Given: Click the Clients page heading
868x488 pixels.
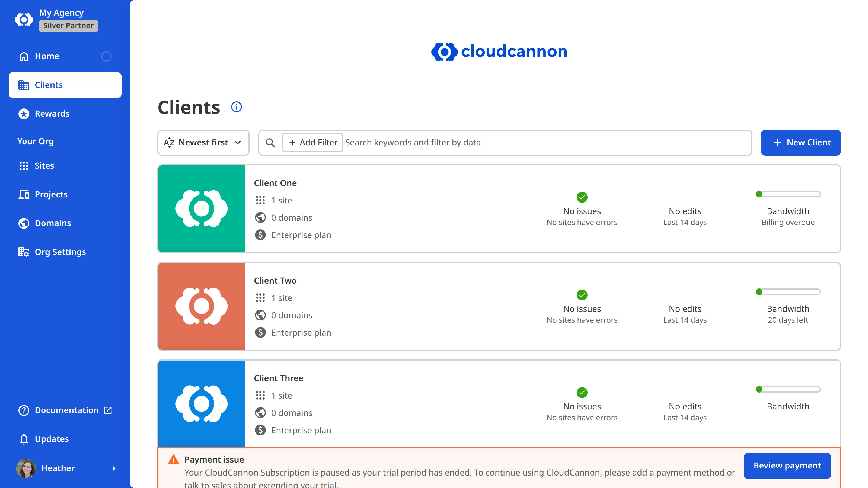Looking at the screenshot, I should [x=189, y=107].
